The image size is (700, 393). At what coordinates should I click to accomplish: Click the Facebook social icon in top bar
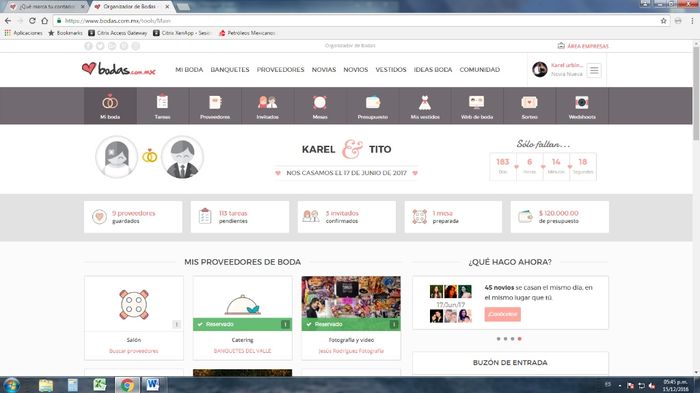tap(88, 46)
